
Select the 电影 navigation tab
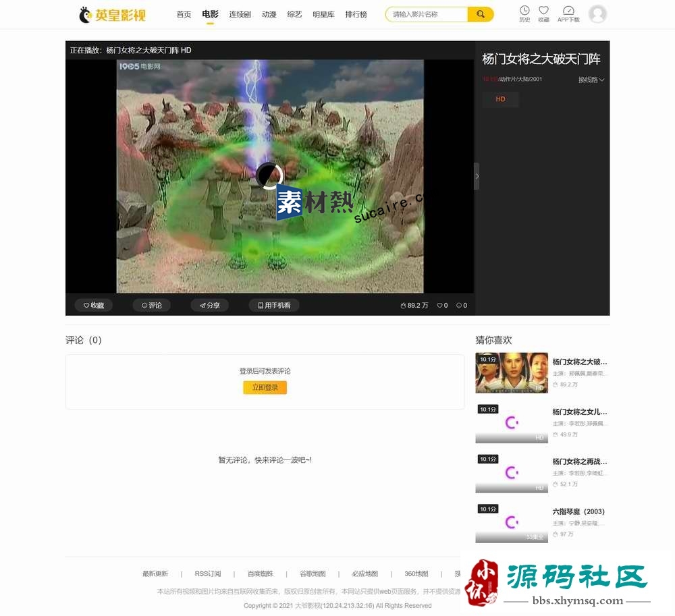click(210, 14)
